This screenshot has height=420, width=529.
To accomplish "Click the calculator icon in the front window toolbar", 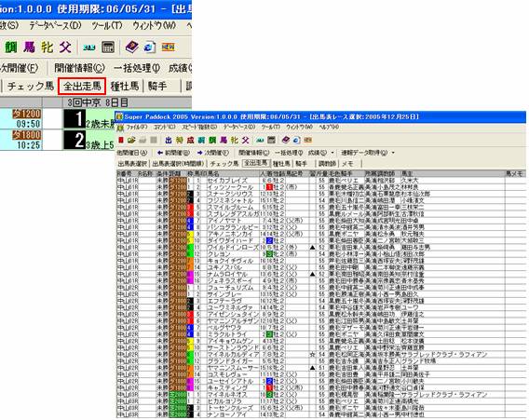I will [x=271, y=140].
